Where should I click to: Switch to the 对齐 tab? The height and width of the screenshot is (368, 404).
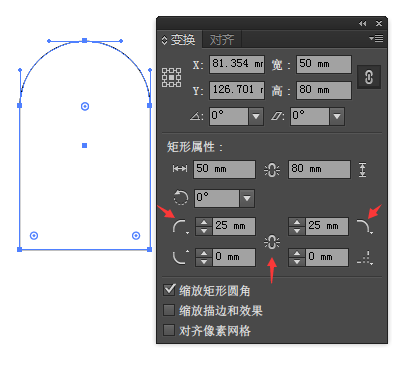[x=222, y=40]
